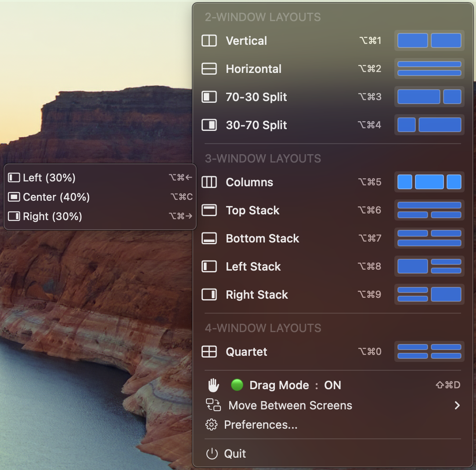Click the ⌥⌘← shortcut beside Left (30%)
476x470 pixels.
click(x=180, y=177)
